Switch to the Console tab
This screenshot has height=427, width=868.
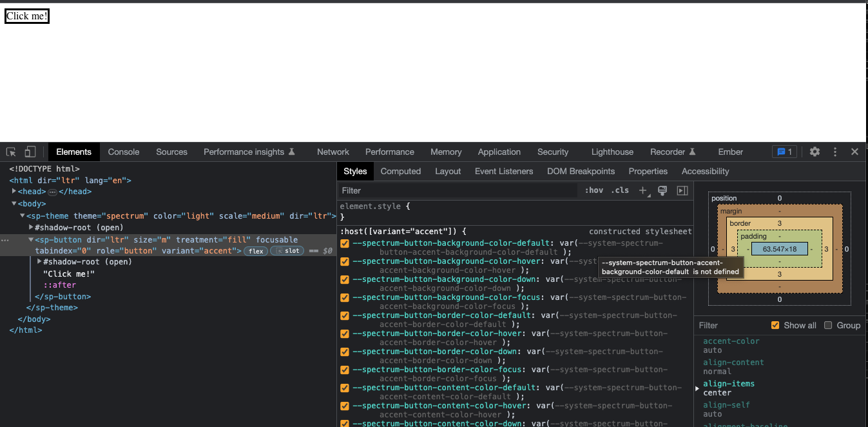coord(124,152)
